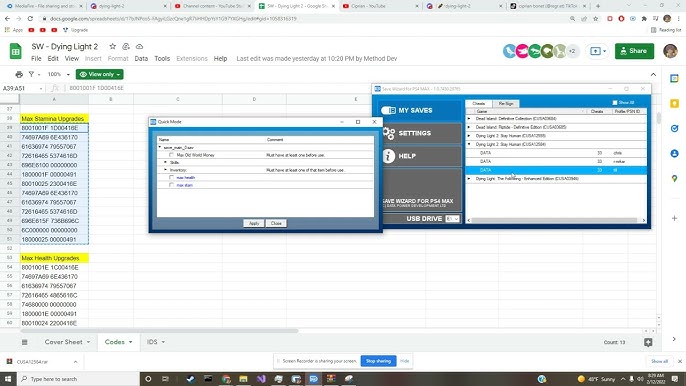Click the Name Box showing A39:A51
Image resolution: width=686 pixels, height=386 pixels.
tap(22, 88)
